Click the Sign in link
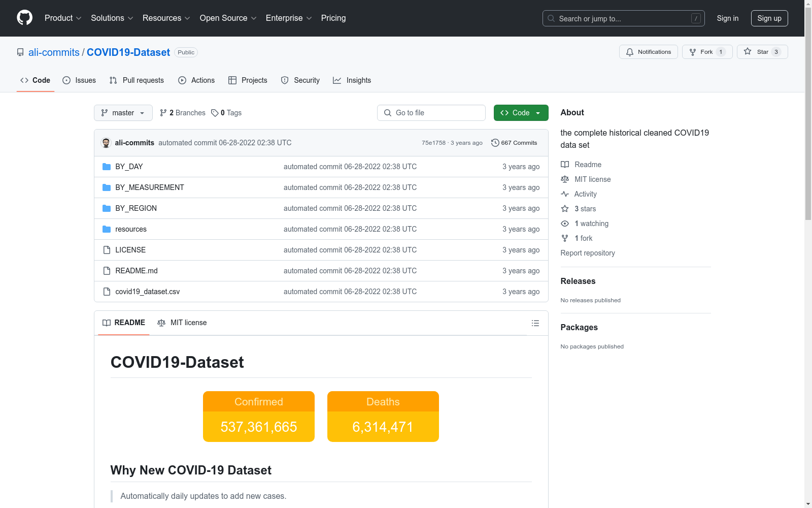The image size is (812, 508). (x=728, y=18)
